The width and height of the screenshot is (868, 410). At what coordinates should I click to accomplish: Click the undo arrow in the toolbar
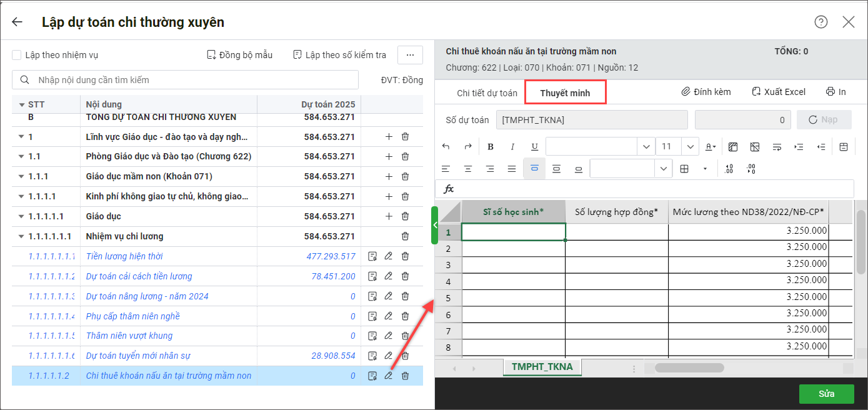[x=446, y=147]
